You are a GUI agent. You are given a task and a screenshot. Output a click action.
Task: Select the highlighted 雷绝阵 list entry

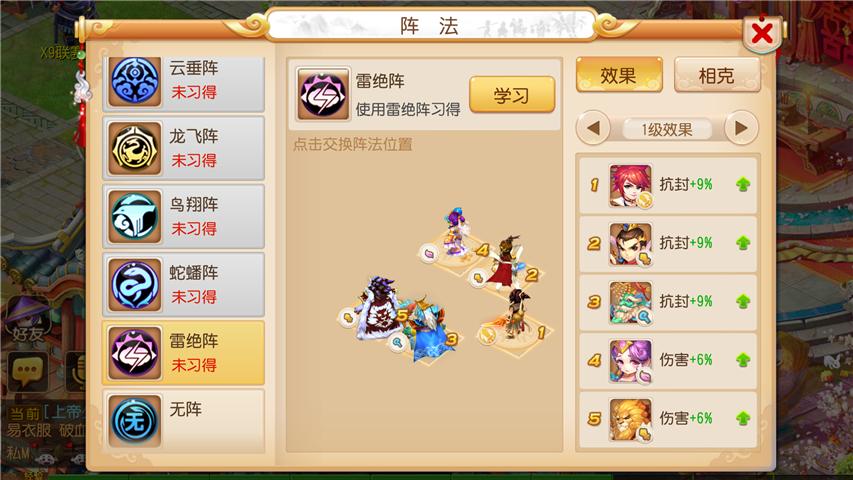coord(183,353)
